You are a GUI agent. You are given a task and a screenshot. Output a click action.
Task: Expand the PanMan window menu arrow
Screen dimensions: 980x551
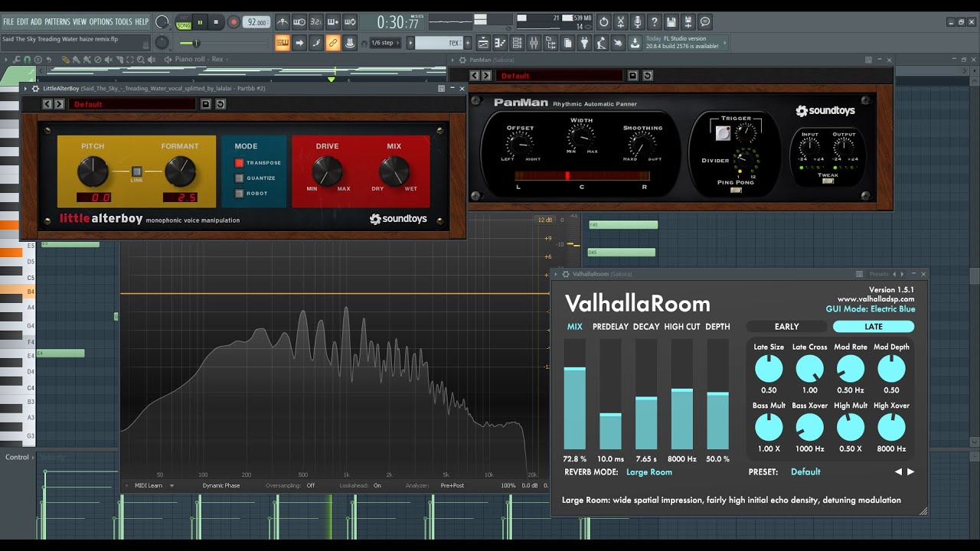(x=453, y=60)
